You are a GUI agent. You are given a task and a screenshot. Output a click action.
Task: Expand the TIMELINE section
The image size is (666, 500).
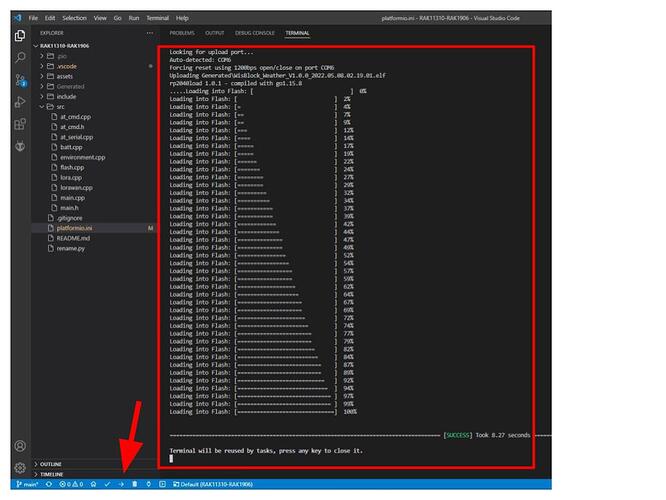pyautogui.click(x=52, y=474)
